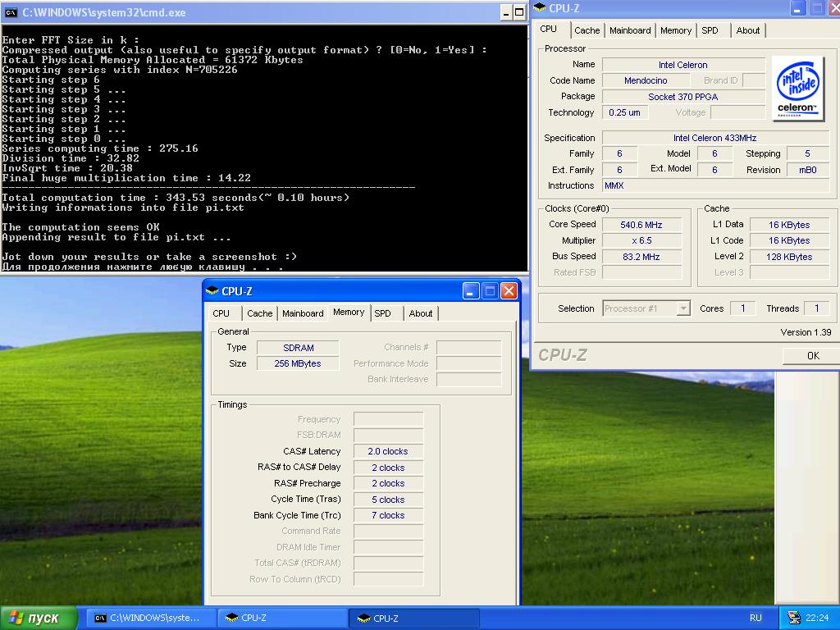The width and height of the screenshot is (840, 630).
Task: Click the Instructions field showing MMX
Action: (715, 185)
